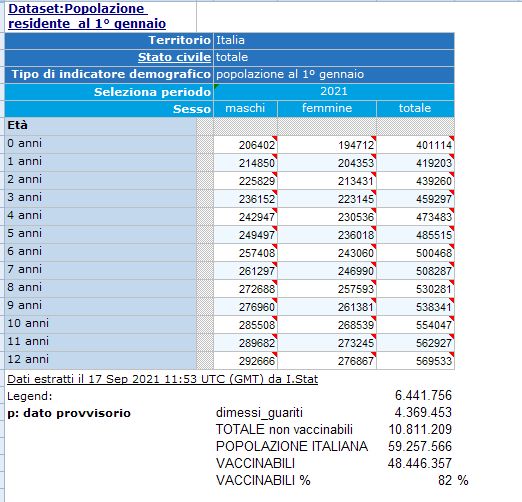Image resolution: width=522 pixels, height=502 pixels.
Task: Select the 'totale' Stato civile value cell
Action: pyautogui.click(x=334, y=57)
